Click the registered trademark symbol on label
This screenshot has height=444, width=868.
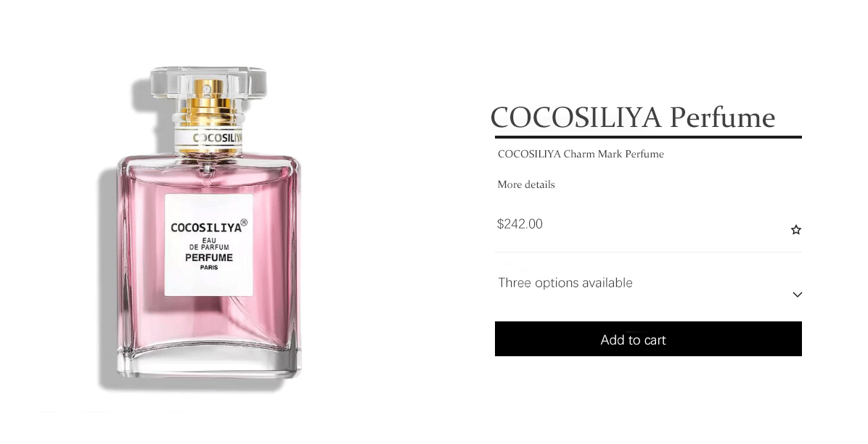(x=244, y=223)
